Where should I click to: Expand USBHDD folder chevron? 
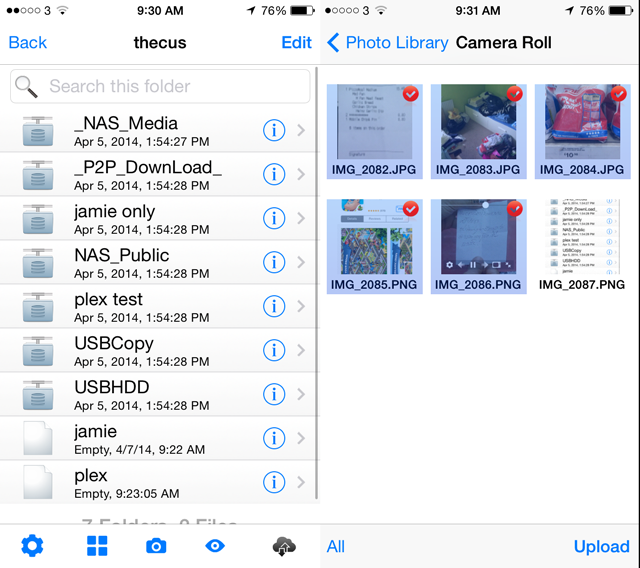301,394
